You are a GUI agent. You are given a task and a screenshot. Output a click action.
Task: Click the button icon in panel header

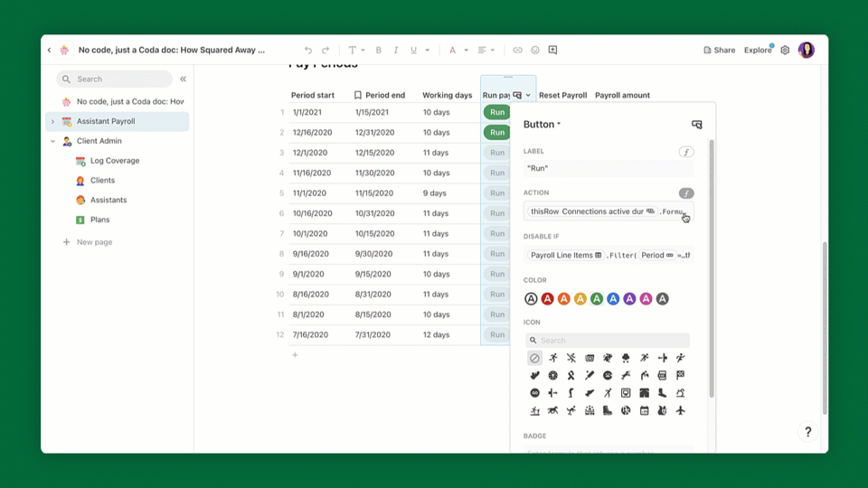(697, 125)
